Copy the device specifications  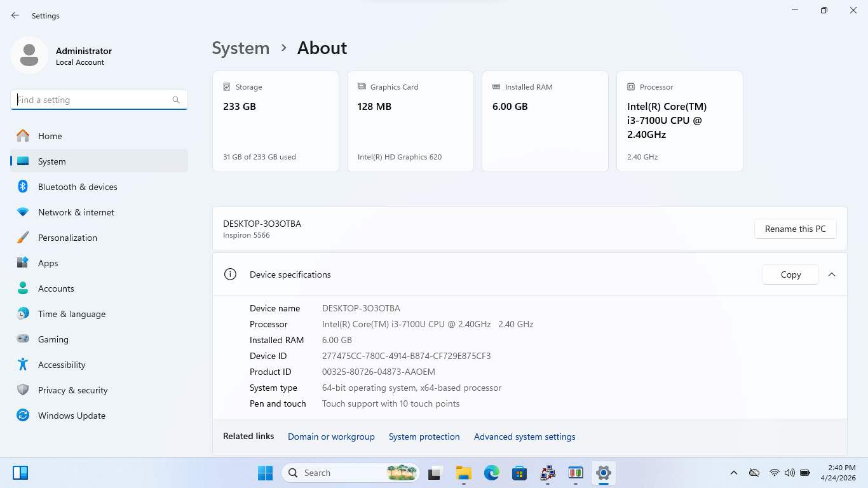tap(790, 274)
